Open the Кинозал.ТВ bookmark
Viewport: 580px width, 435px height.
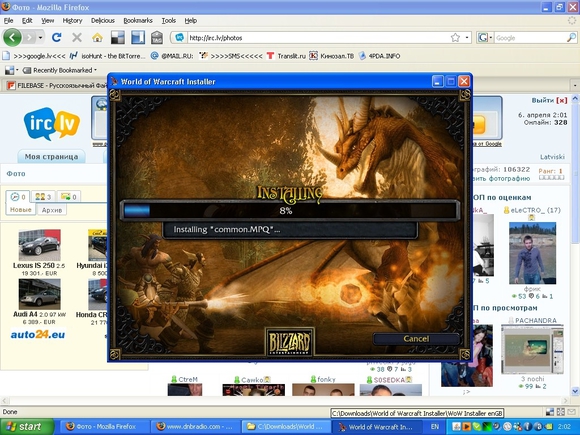coord(331,56)
